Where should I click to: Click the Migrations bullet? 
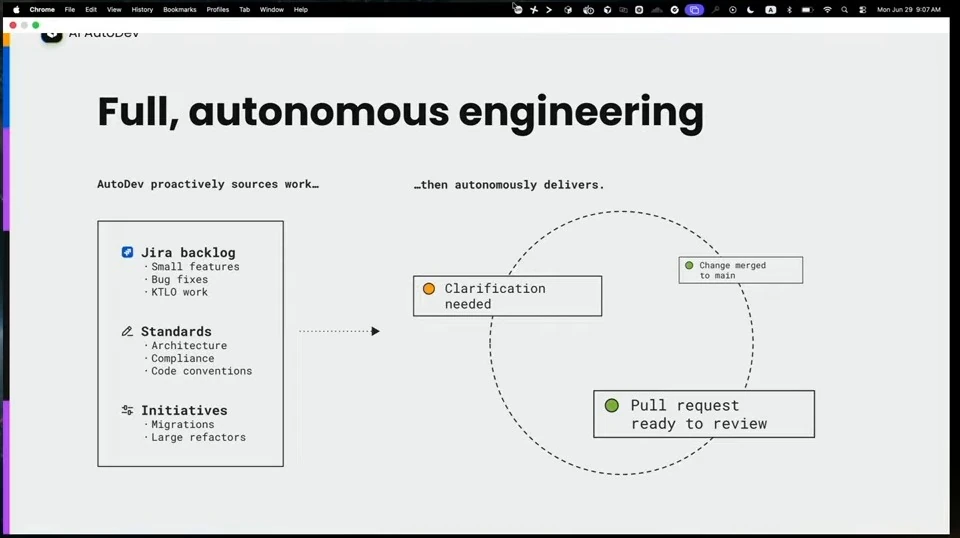[x=182, y=425]
